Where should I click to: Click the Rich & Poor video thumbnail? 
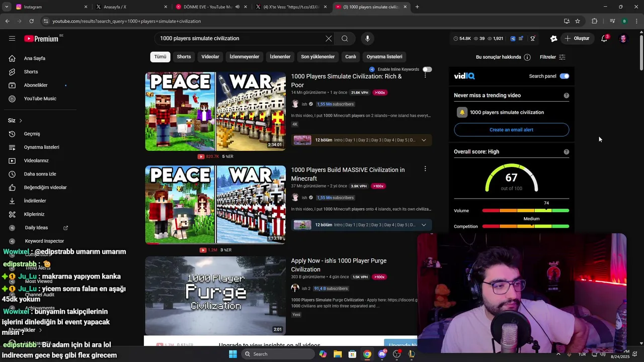[215, 111]
